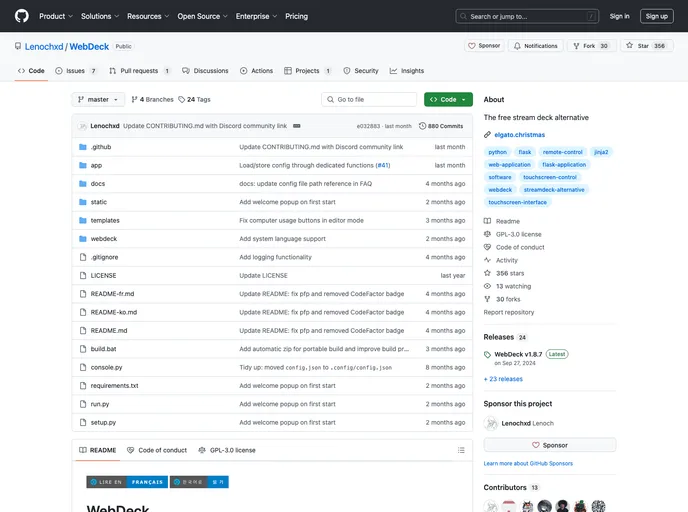Switch to the Pull requests tab
This screenshot has height=512, width=688.
pos(140,71)
